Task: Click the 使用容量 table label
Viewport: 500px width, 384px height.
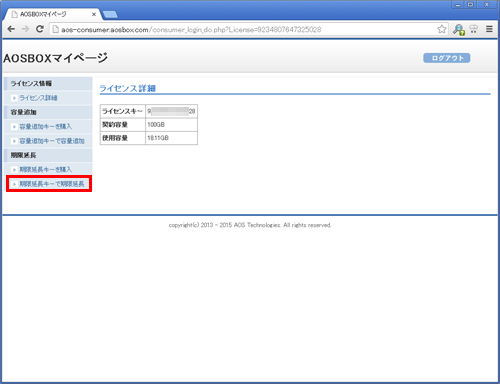Action: (115, 138)
